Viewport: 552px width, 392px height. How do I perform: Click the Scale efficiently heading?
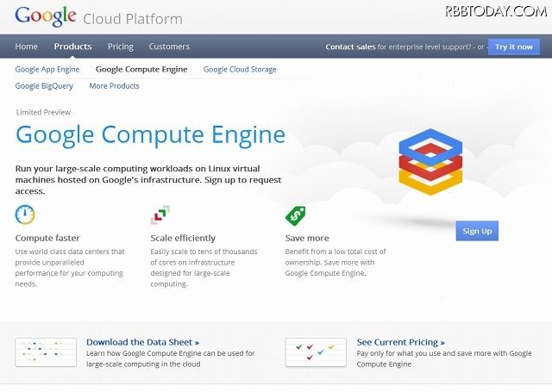pos(183,238)
